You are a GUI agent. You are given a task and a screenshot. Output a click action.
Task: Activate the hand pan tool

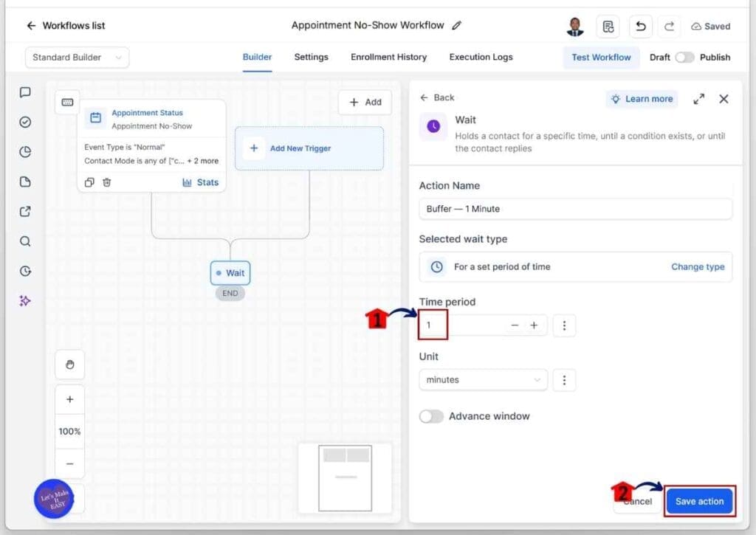(70, 365)
